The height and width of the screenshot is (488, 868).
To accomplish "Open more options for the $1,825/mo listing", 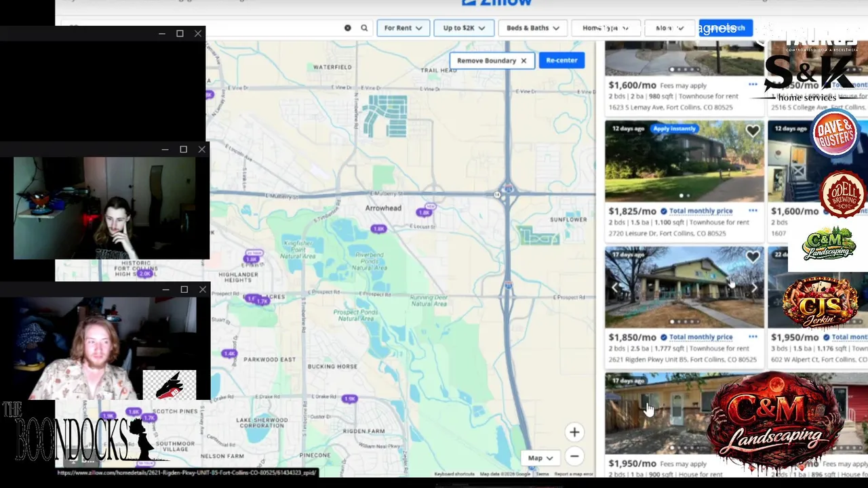I will (753, 211).
